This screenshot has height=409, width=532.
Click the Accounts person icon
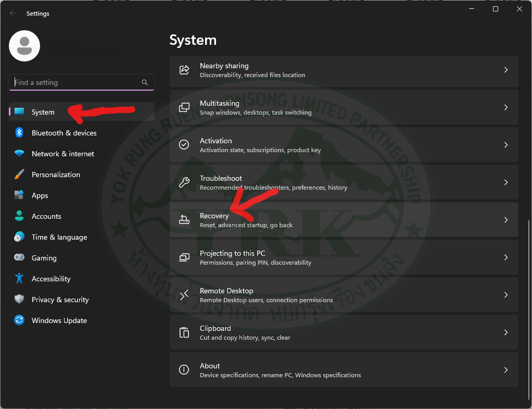point(19,216)
